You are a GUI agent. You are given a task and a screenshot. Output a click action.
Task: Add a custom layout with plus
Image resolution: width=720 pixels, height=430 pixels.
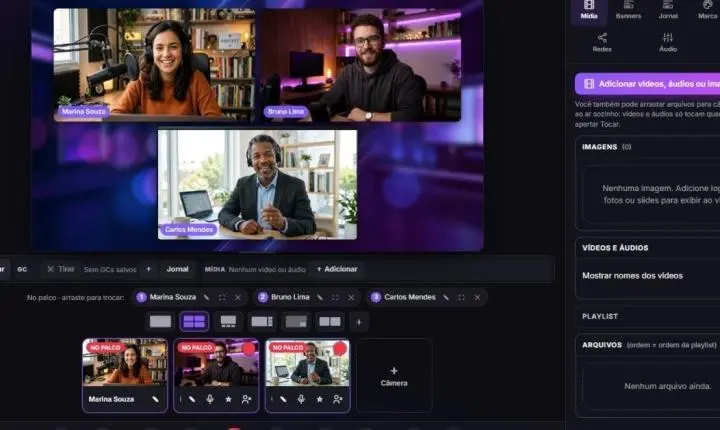(359, 322)
